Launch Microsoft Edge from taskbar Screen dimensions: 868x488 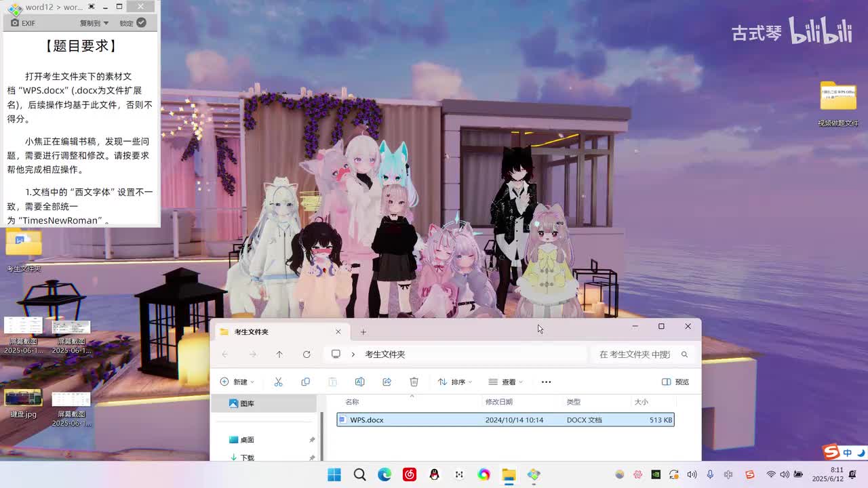tap(384, 474)
